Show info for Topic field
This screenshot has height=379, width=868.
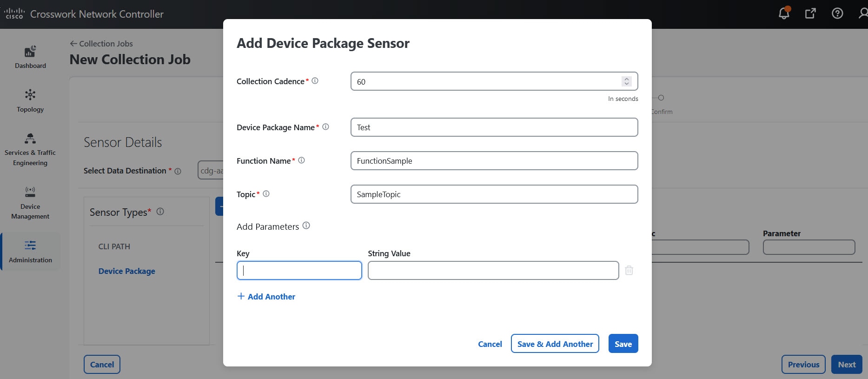pos(266,193)
